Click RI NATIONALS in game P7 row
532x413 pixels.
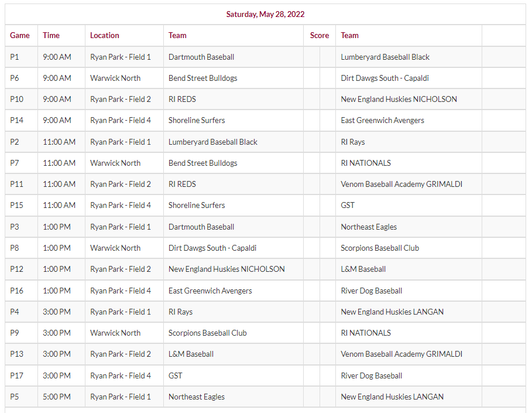coord(366,163)
